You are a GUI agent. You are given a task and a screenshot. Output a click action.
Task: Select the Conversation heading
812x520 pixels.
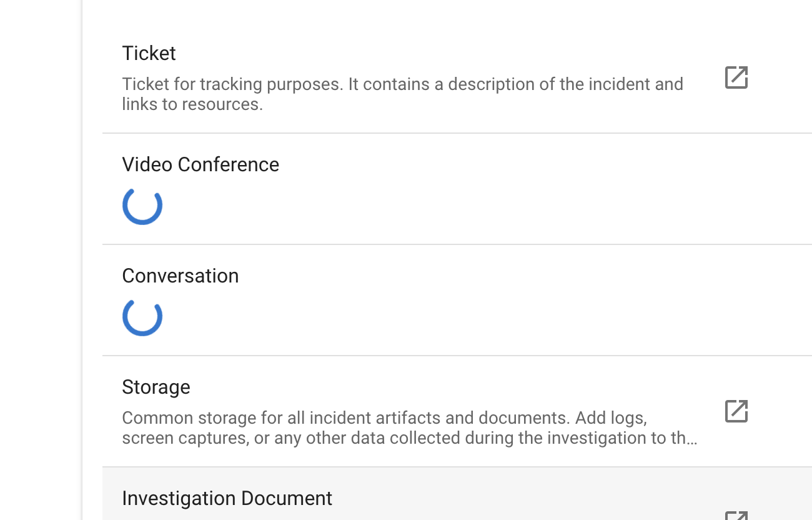[x=180, y=276]
